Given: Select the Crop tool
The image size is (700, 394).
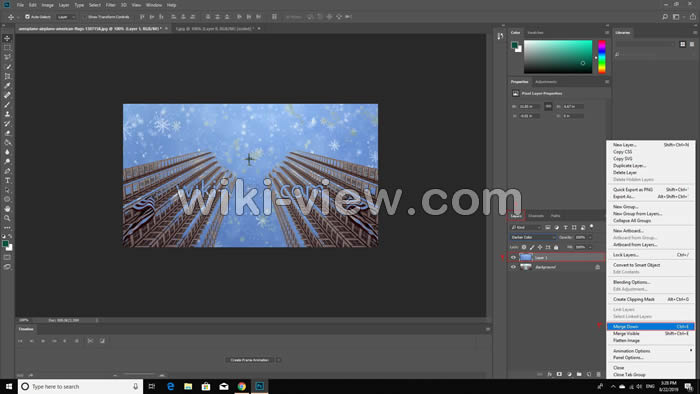Looking at the screenshot, I should [7, 76].
